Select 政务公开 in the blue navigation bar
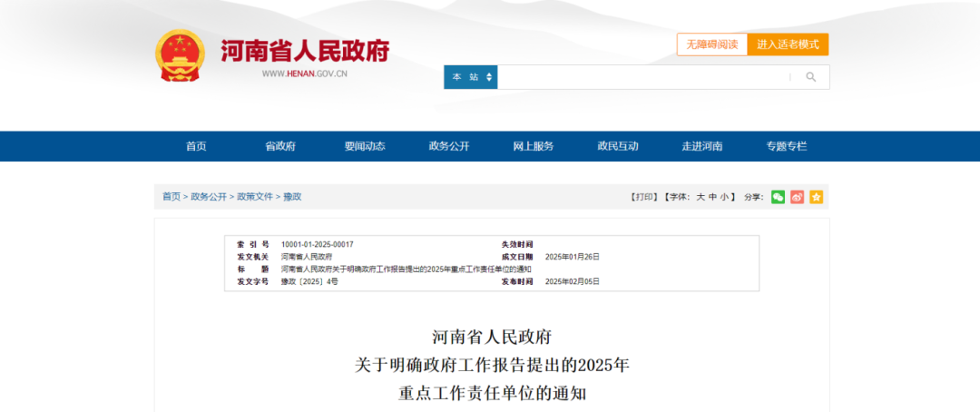This screenshot has width=980, height=412. [449, 146]
